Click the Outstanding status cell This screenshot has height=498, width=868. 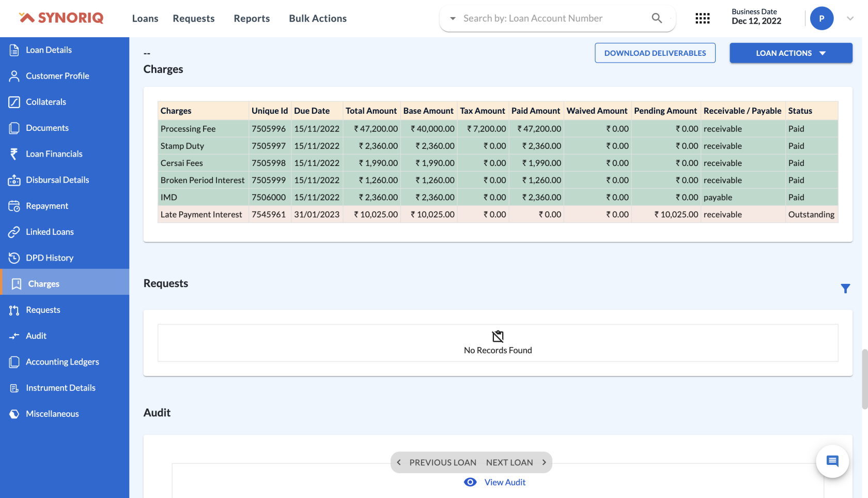coord(811,214)
